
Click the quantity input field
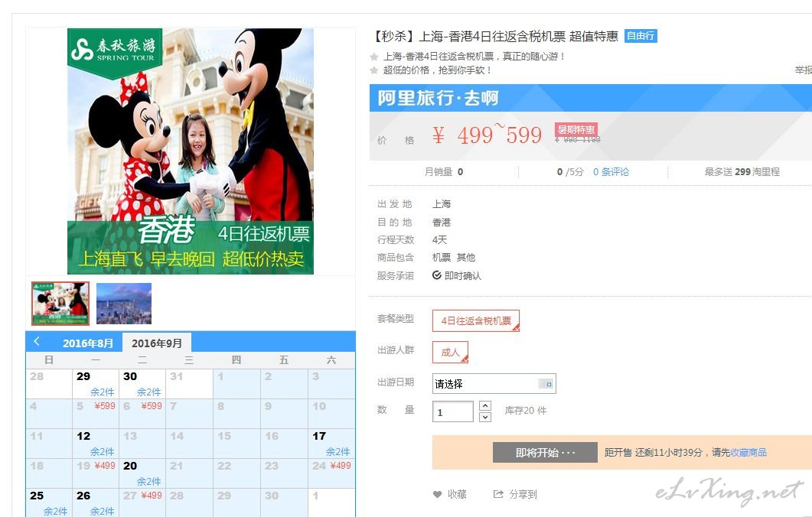[x=452, y=412]
